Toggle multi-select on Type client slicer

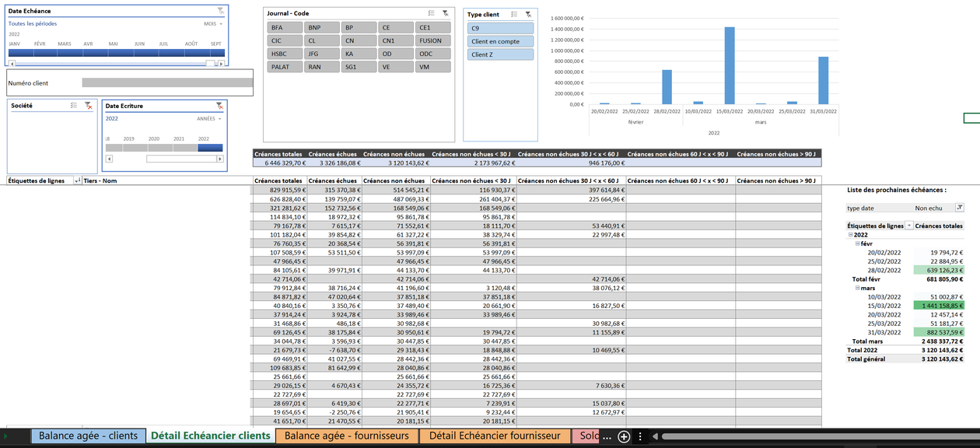[x=514, y=14]
